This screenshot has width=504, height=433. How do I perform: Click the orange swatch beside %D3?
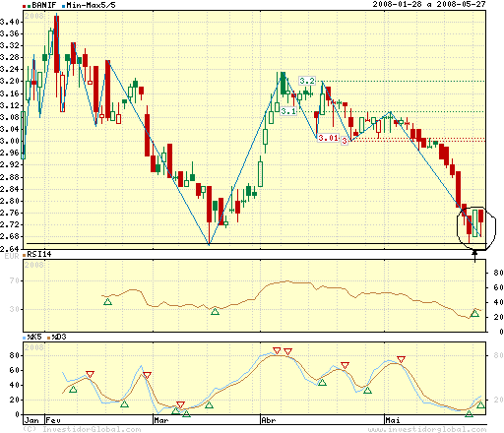click(x=49, y=338)
